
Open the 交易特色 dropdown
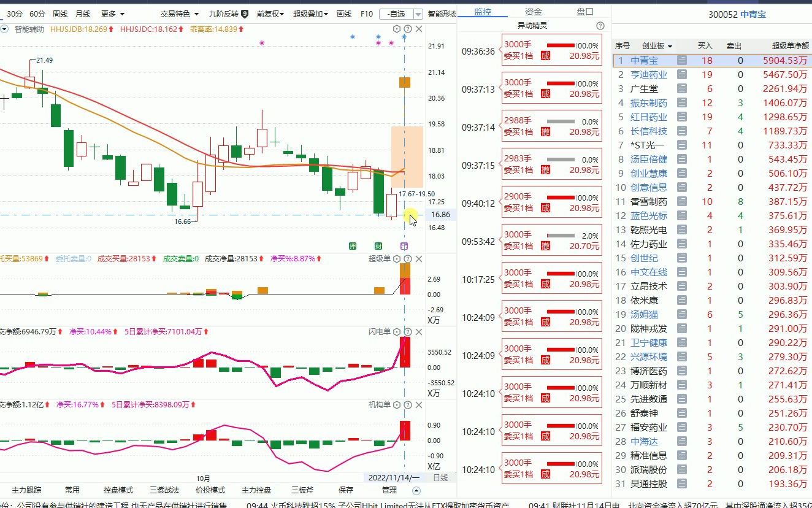point(180,13)
